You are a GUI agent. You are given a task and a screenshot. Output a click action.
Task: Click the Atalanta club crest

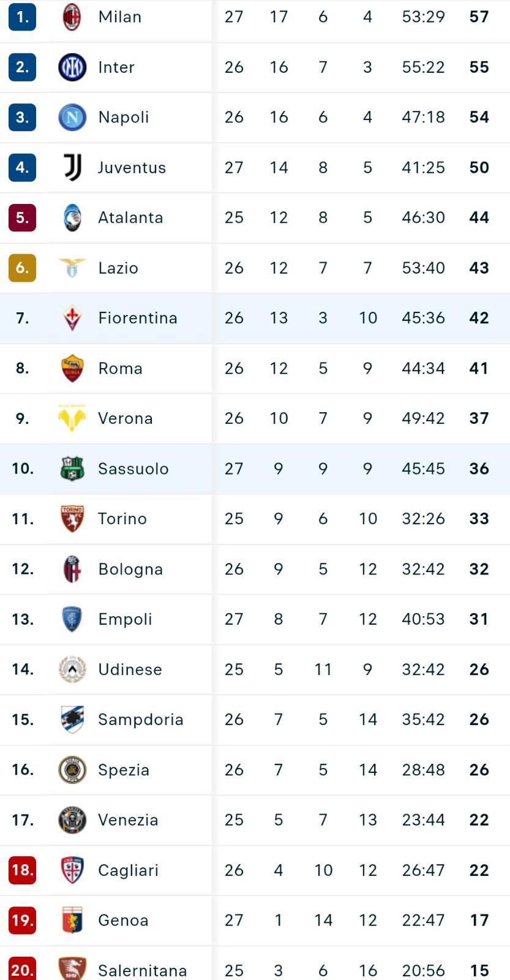tap(72, 217)
